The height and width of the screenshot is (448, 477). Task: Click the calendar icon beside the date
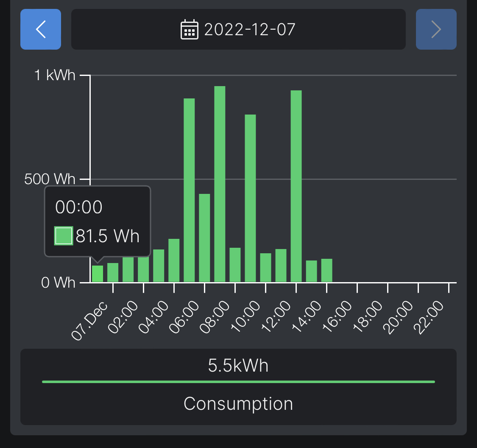[189, 30]
